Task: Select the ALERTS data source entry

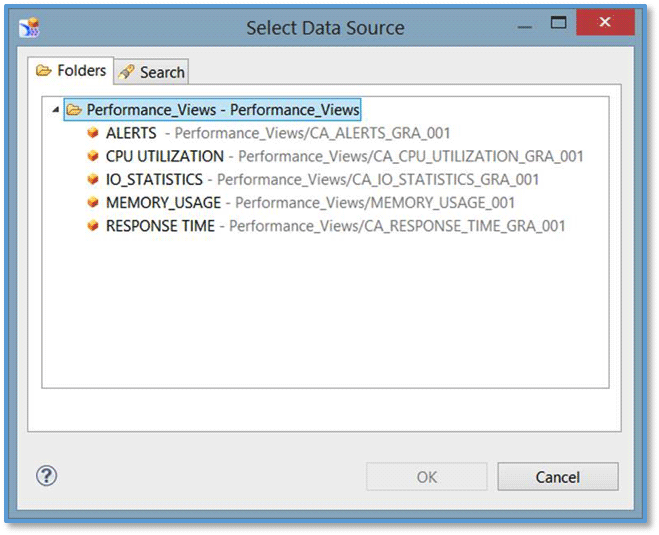Action: [131, 133]
